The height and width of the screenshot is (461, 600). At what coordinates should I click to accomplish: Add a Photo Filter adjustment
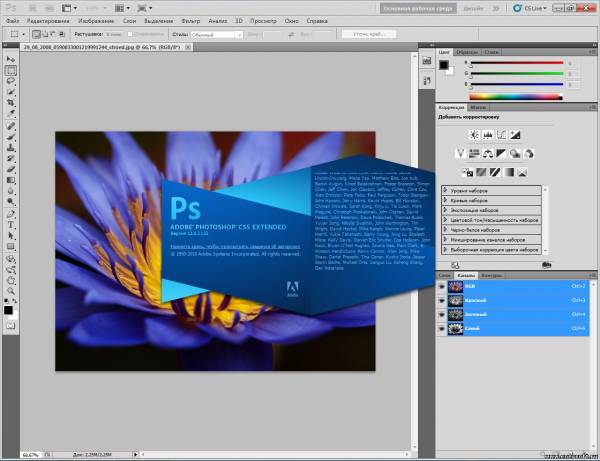click(515, 153)
